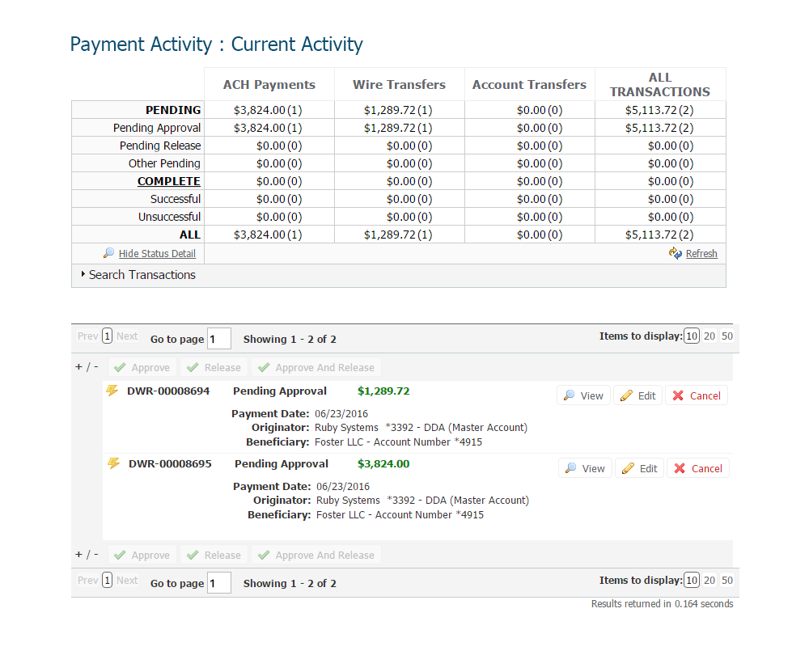Set top items to display to 50
This screenshot has height=672, width=809.
click(x=727, y=336)
